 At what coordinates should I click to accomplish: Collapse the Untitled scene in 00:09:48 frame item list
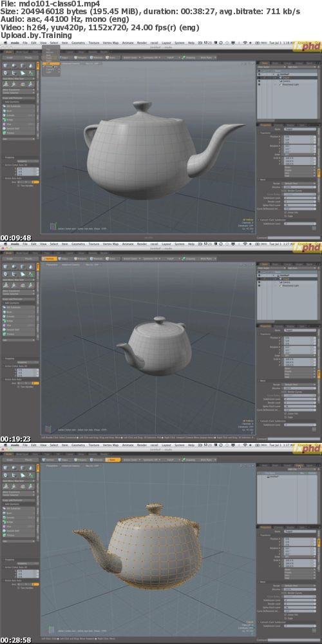point(274,74)
